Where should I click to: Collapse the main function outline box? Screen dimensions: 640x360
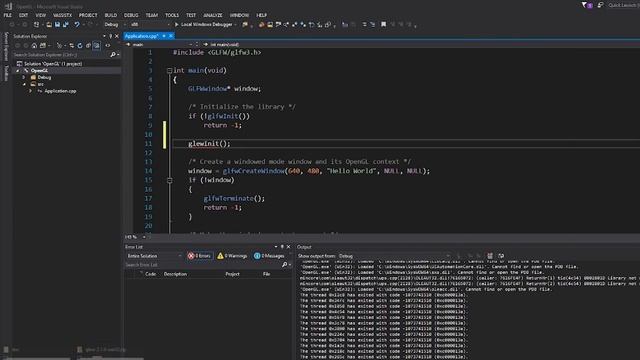169,71
